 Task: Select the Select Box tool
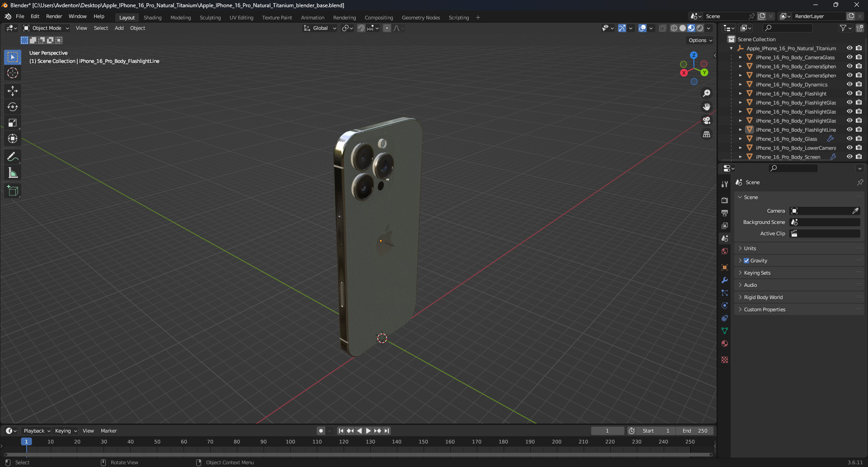13,57
